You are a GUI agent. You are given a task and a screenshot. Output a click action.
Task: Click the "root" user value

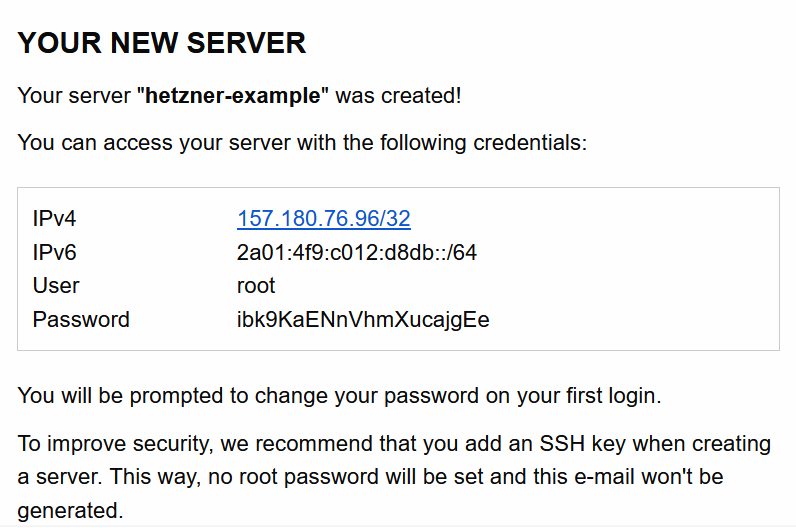tap(256, 286)
